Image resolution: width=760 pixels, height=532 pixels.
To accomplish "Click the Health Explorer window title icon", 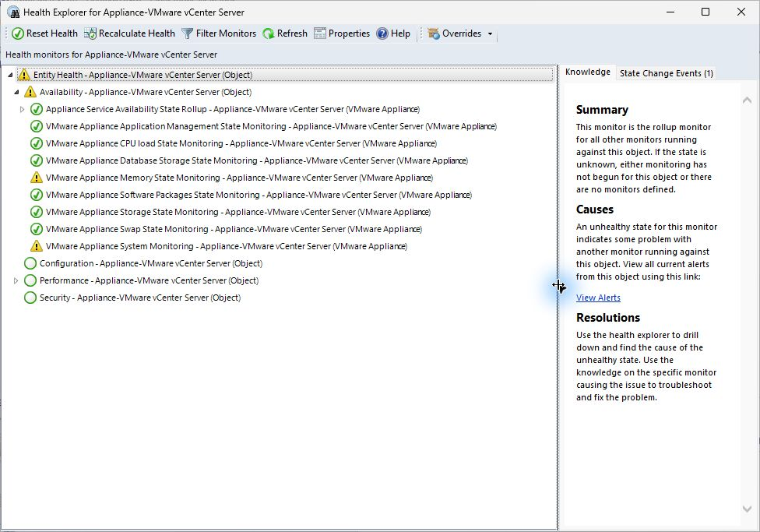I will 13,12.
